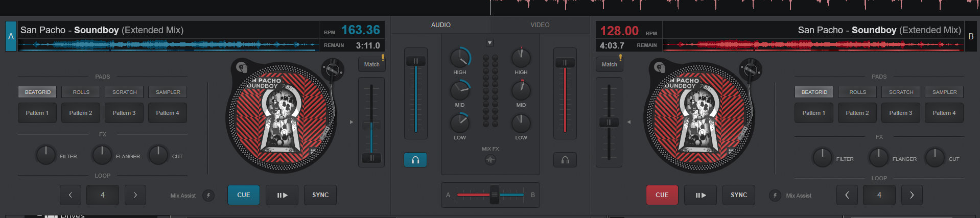Hit the red CUE button on deck B
Viewport: 980px width, 218px height.
click(662, 195)
